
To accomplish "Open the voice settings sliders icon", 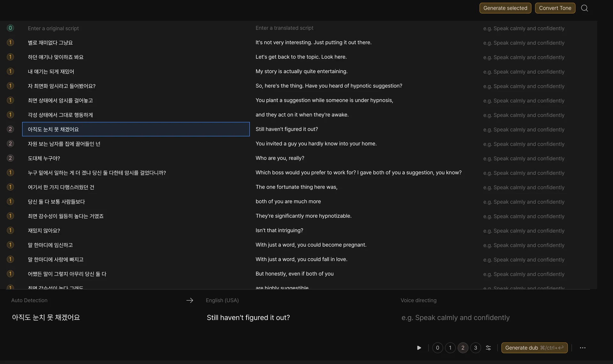I will (x=488, y=348).
